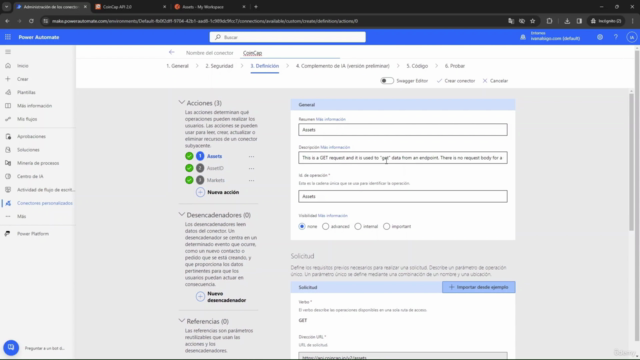
Task: Go to step 1. General
Action: 178,66
